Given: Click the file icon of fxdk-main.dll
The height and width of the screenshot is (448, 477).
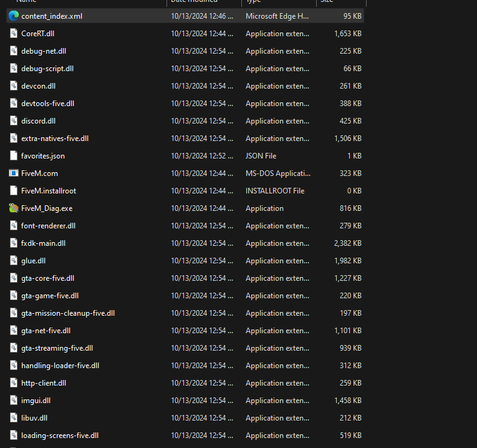Looking at the screenshot, I should 14,243.
